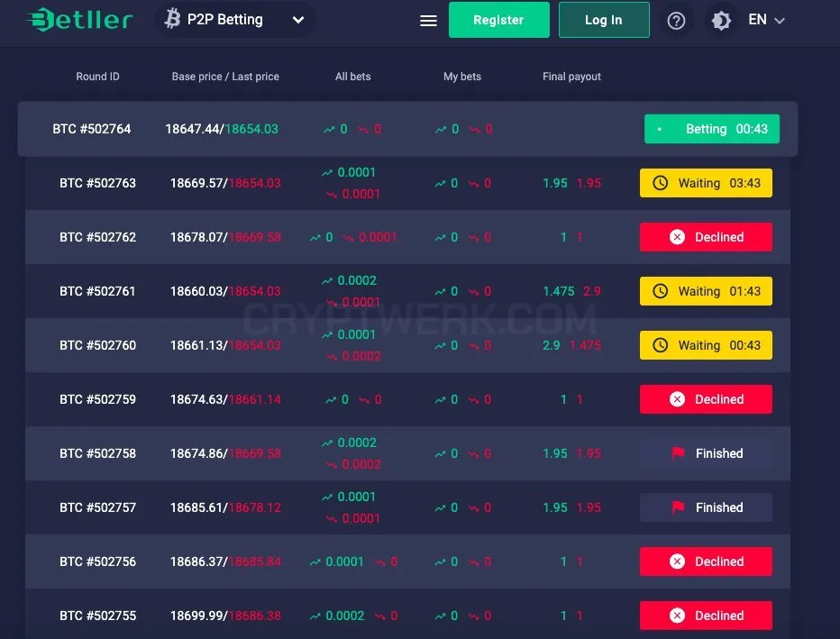
Task: Click the Waiting 01:43 status button
Action: coord(706,291)
